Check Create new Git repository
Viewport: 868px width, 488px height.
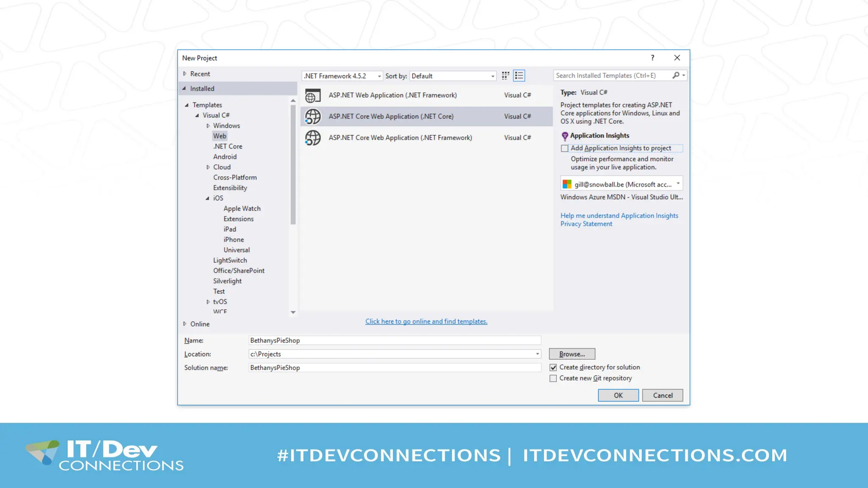(553, 378)
